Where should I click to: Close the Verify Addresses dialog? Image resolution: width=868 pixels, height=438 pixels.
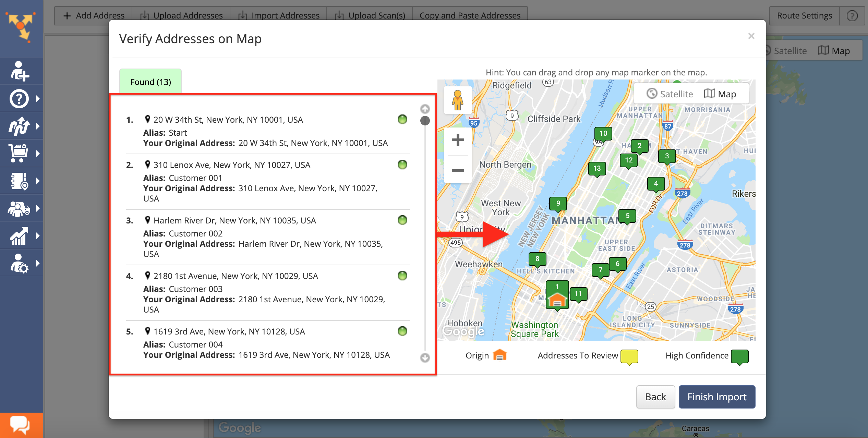751,36
